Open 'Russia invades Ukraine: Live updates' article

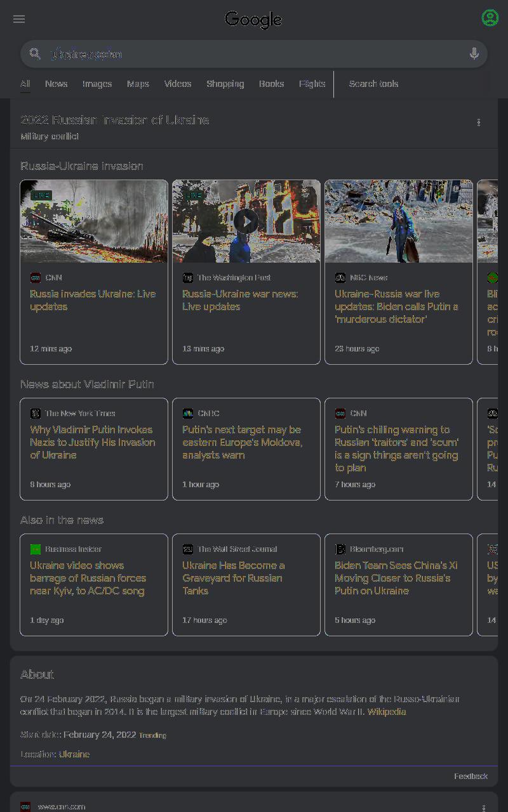(x=93, y=300)
